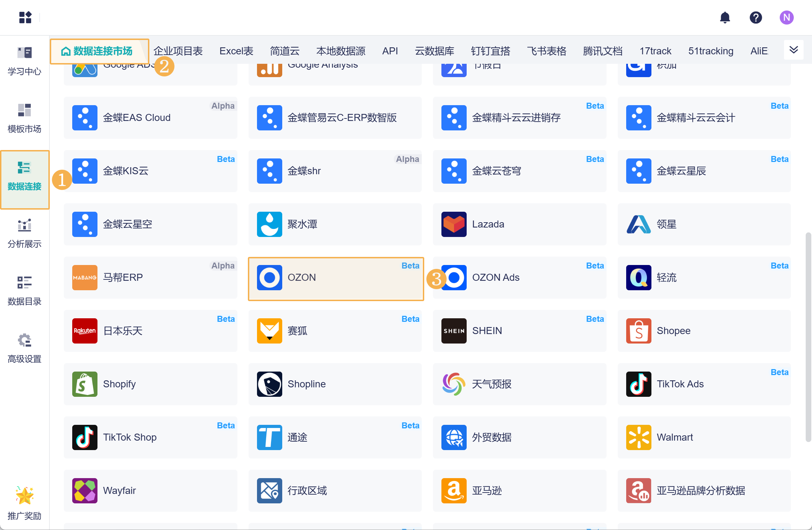The width and height of the screenshot is (812, 530).
Task: Click the 行政区域 map icon
Action: pyautogui.click(x=270, y=491)
